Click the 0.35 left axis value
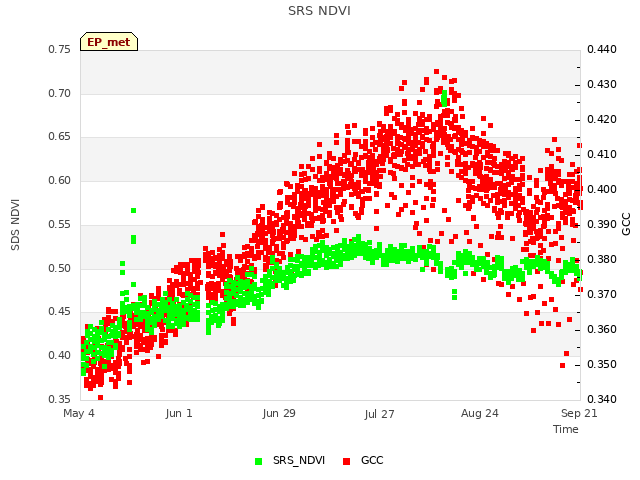 tap(60, 399)
